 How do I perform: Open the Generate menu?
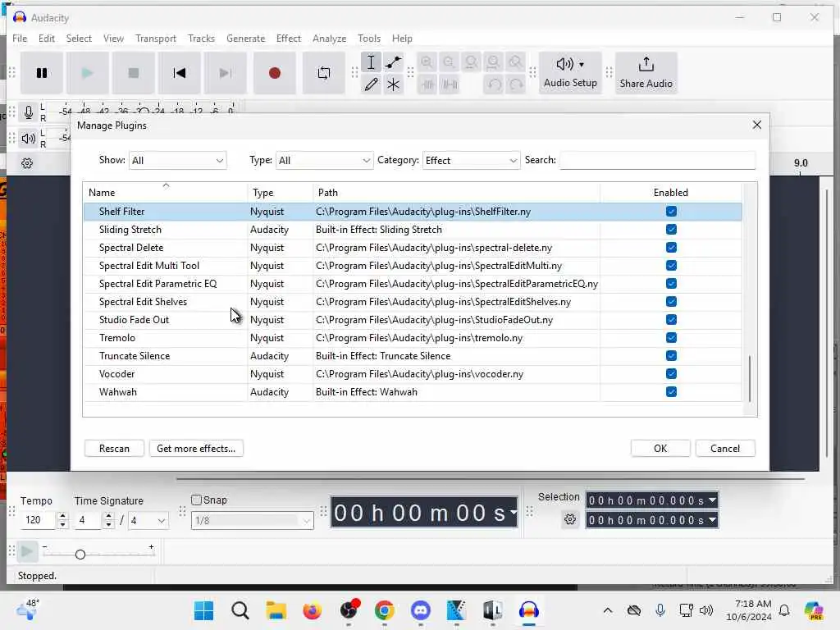[x=245, y=38]
